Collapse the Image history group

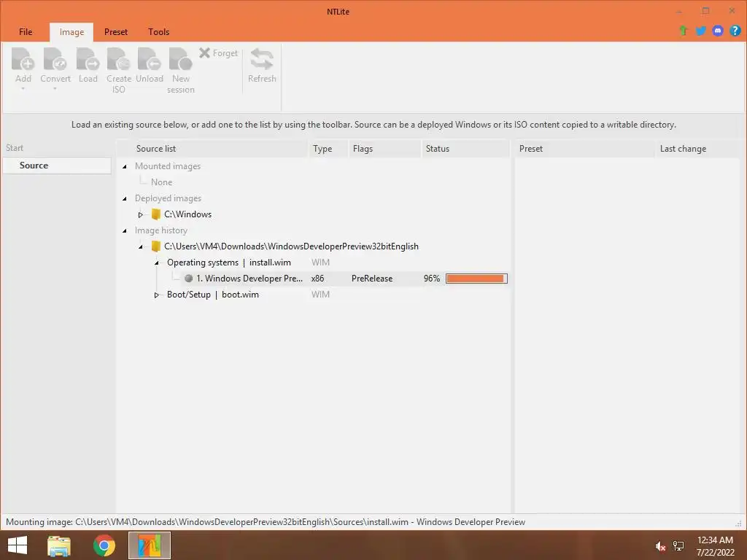tap(124, 231)
